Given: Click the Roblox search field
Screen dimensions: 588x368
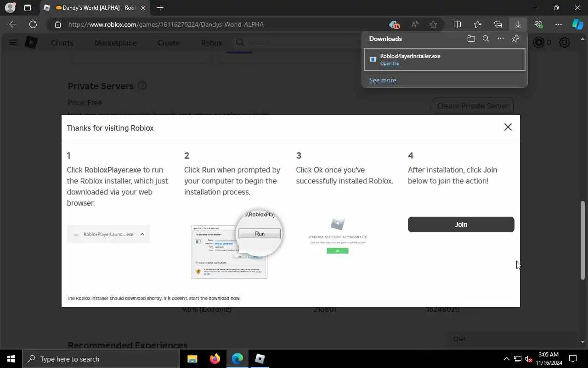Looking at the screenshot, I should coord(296,43).
